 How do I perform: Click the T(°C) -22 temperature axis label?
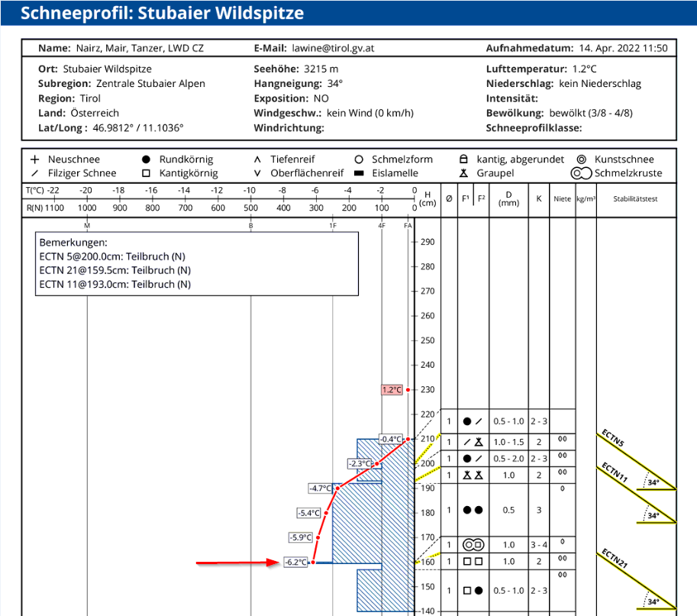coord(42,190)
